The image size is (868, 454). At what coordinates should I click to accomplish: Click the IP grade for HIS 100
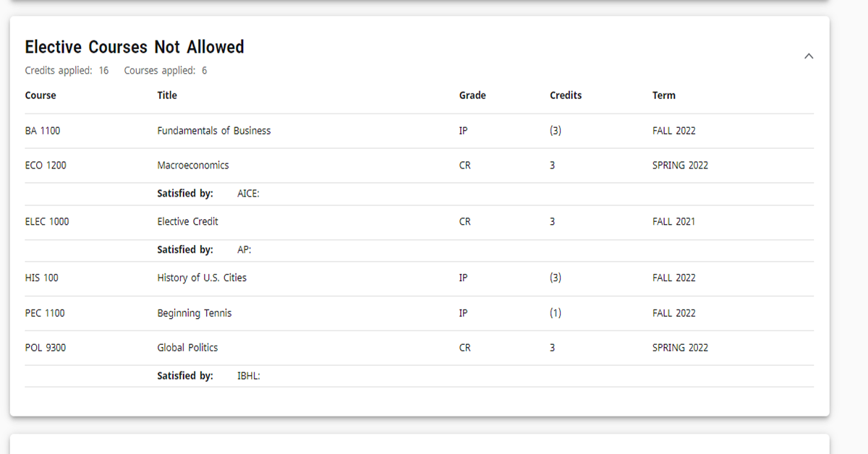tap(464, 278)
